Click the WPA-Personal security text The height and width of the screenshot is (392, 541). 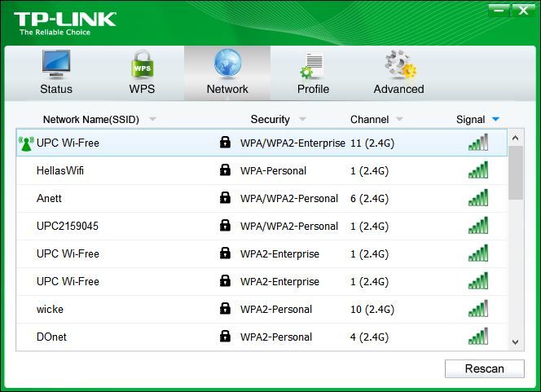pyautogui.click(x=273, y=171)
